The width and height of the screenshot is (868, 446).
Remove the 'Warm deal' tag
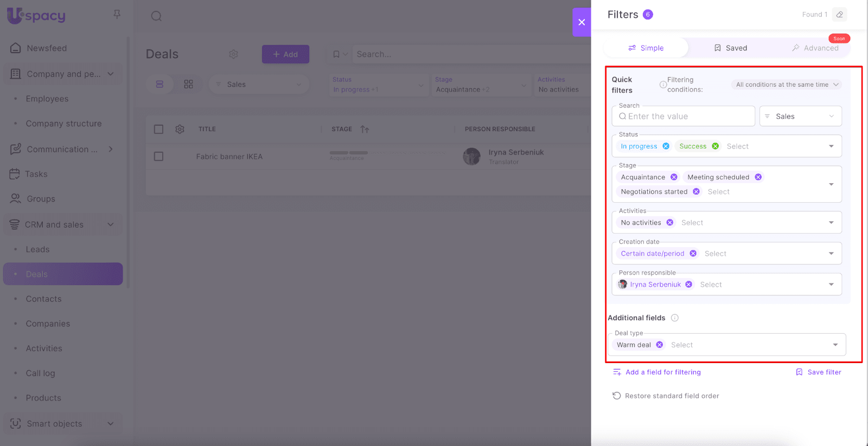(x=659, y=345)
